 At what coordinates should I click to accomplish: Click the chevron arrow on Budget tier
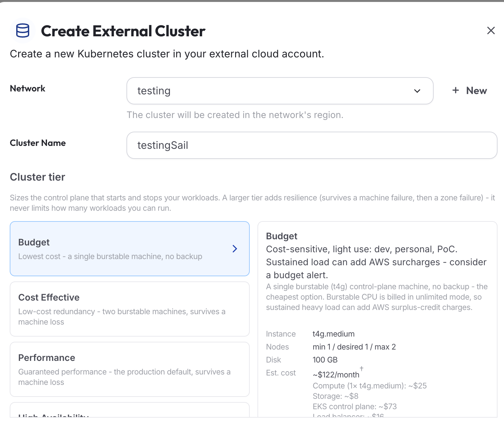tap(235, 249)
